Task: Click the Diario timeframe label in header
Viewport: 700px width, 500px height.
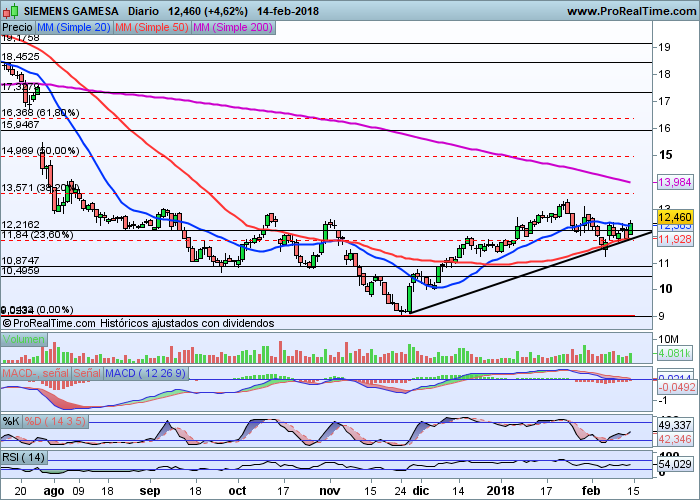Action: pos(147,9)
